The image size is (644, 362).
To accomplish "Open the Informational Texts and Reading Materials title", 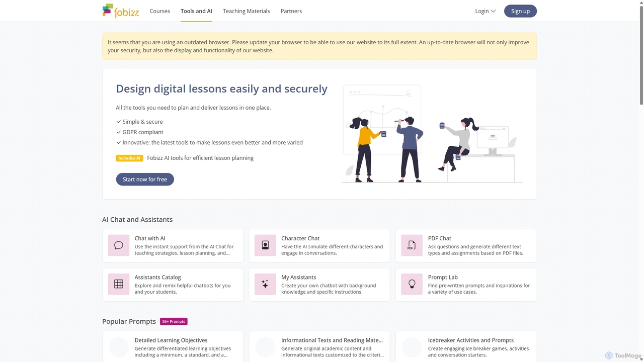I will (332, 340).
